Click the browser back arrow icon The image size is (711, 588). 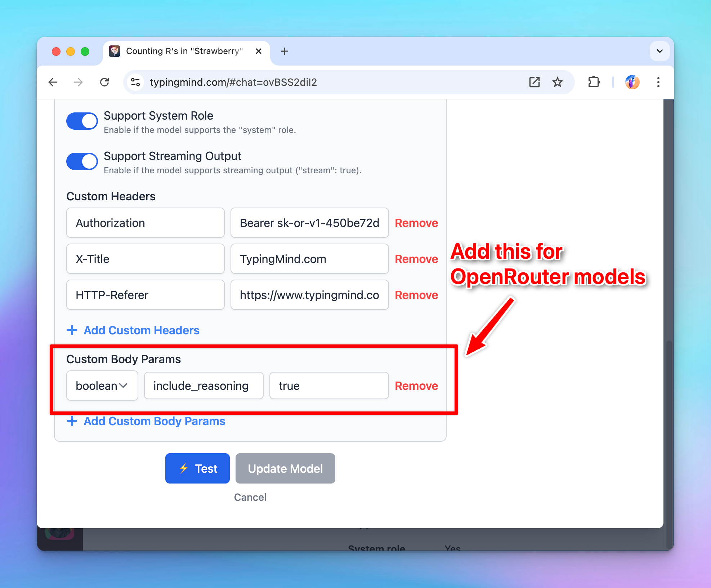pos(53,82)
